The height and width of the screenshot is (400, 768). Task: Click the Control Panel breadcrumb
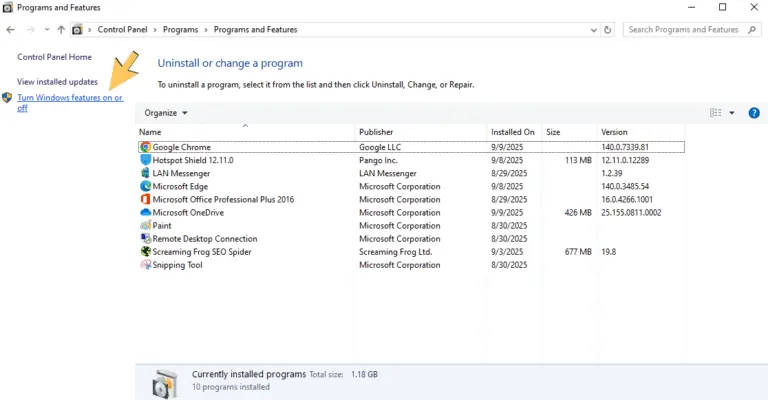click(122, 30)
